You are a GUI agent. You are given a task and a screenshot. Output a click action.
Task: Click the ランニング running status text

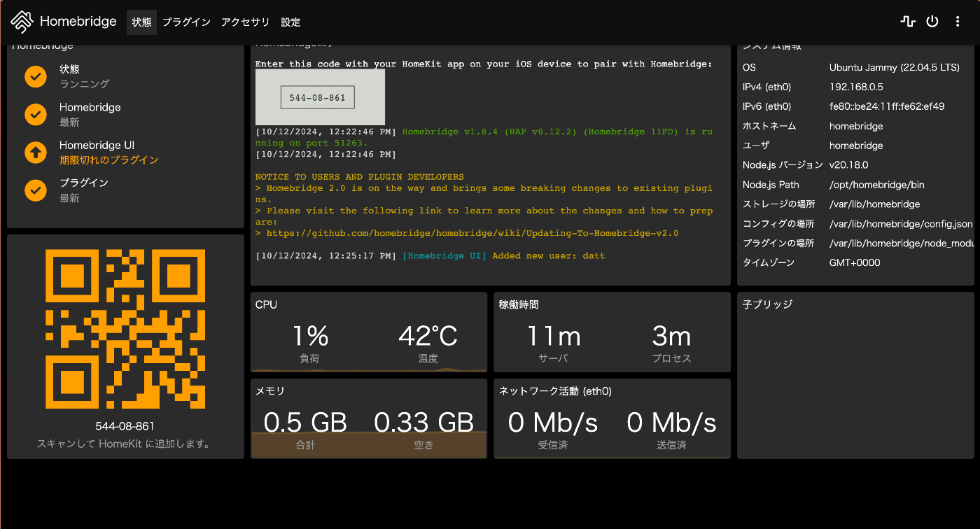[x=85, y=84]
